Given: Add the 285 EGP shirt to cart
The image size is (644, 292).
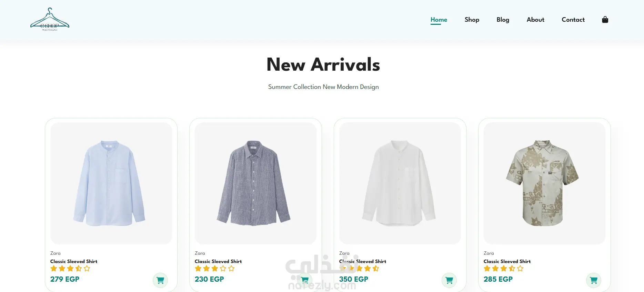Looking at the screenshot, I should click(x=594, y=280).
